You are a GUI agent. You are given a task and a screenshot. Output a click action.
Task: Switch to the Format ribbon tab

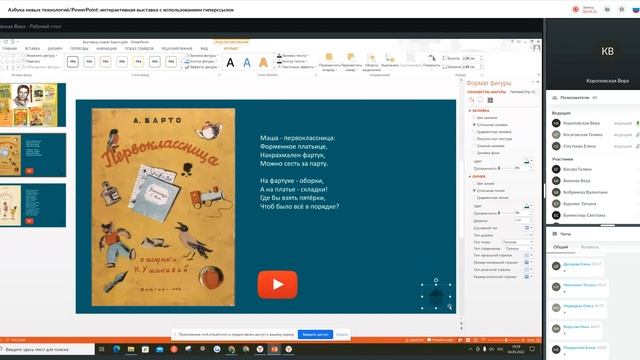(231, 49)
